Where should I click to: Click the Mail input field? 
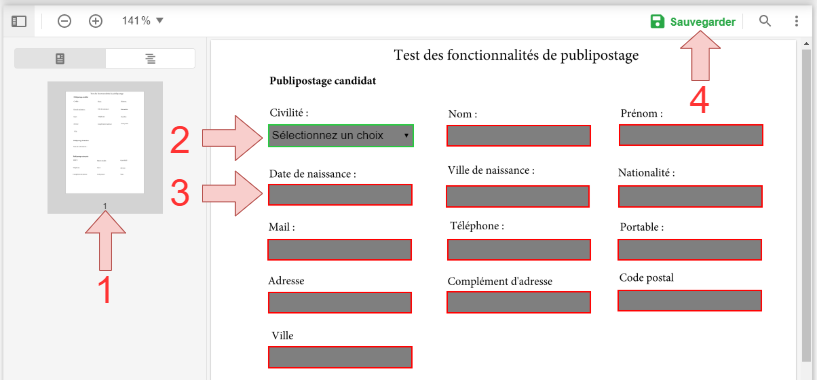(x=340, y=250)
